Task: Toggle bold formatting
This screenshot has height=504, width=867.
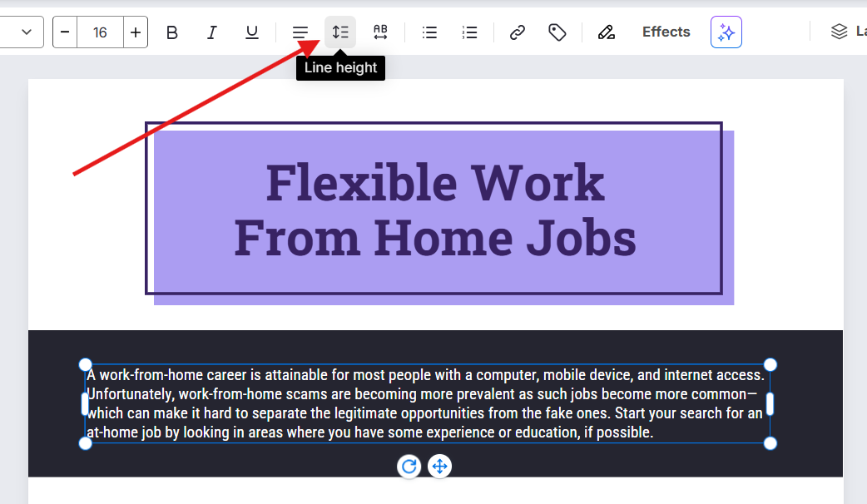Action: (172, 32)
